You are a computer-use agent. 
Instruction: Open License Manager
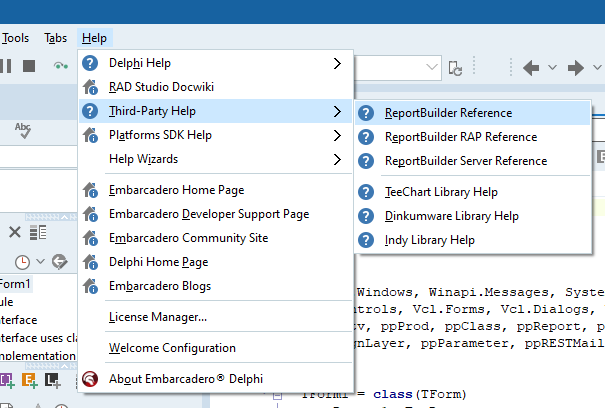[216, 317]
